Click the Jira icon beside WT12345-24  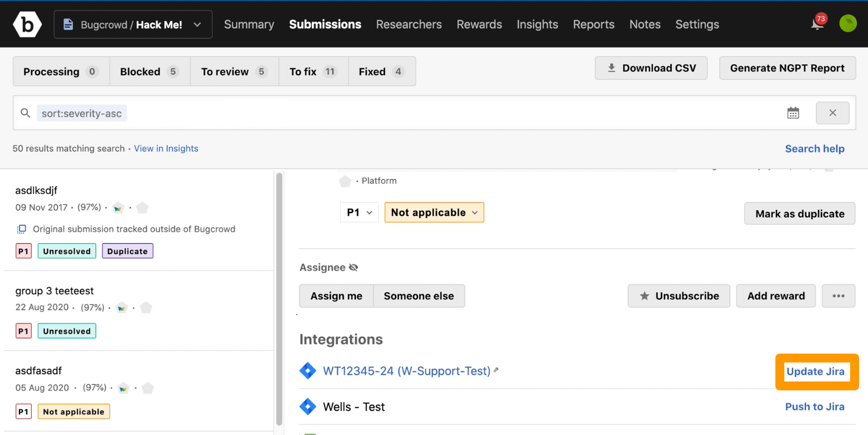click(x=308, y=371)
